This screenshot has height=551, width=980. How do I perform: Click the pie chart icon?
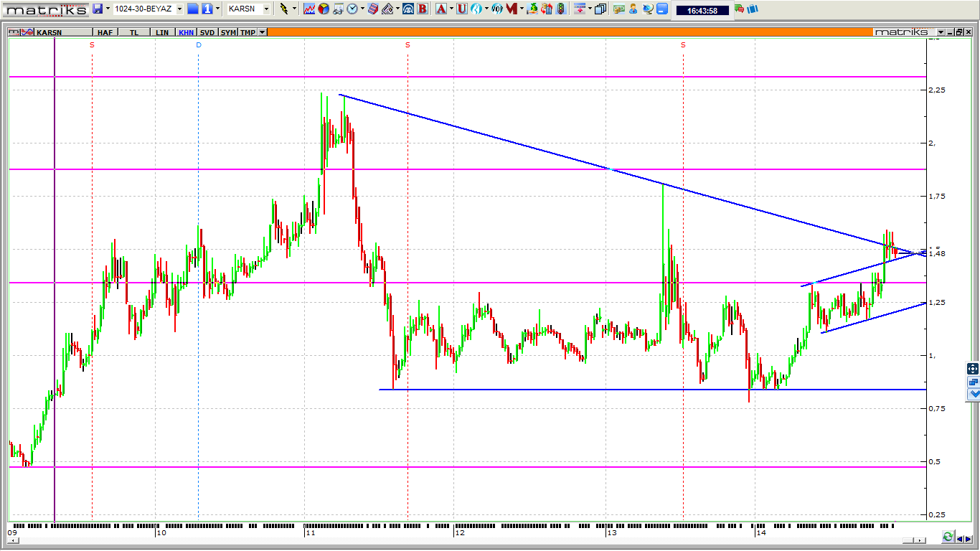click(x=324, y=9)
